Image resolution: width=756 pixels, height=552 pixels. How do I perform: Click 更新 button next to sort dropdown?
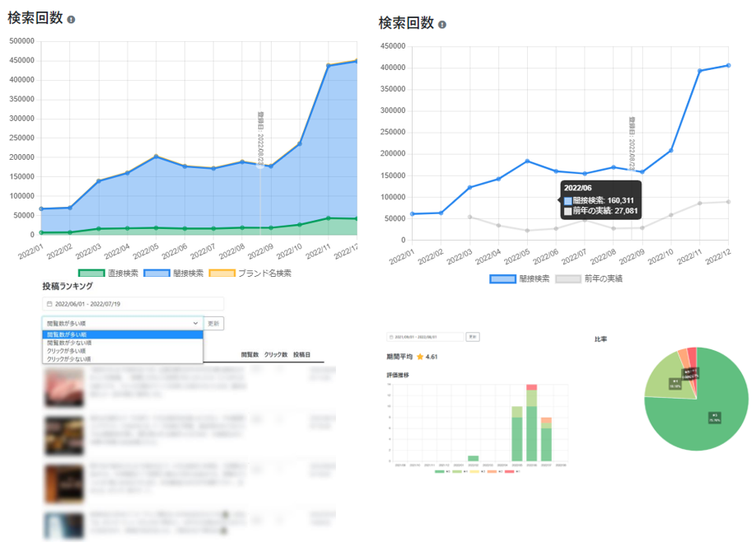pos(213,323)
